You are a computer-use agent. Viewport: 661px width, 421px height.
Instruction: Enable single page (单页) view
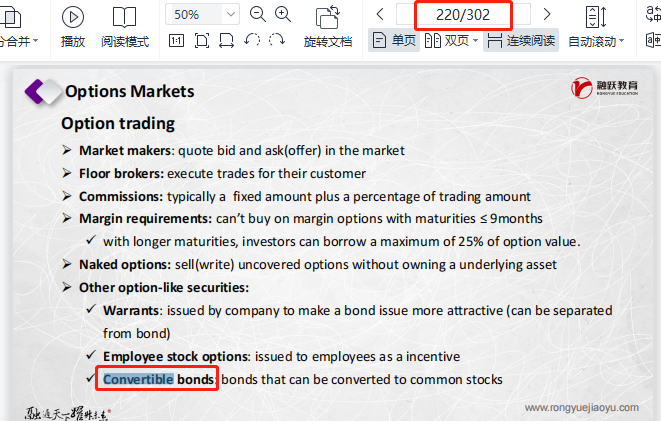(x=394, y=41)
